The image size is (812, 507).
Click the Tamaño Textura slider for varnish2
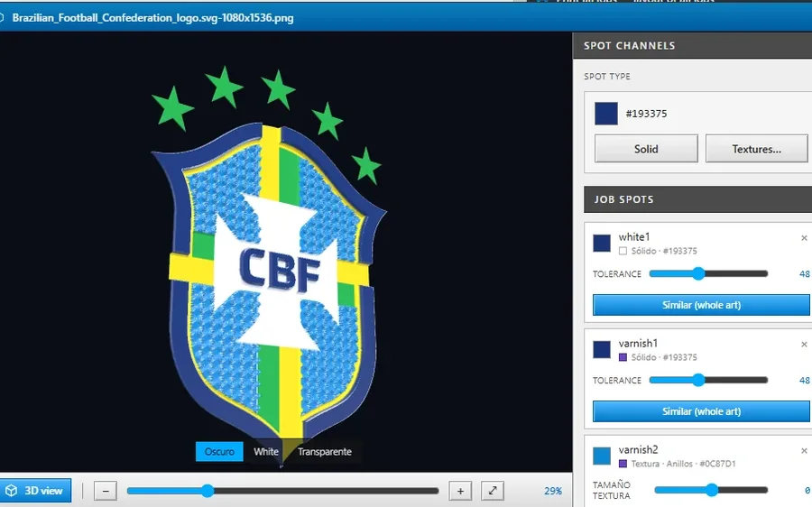711,489
